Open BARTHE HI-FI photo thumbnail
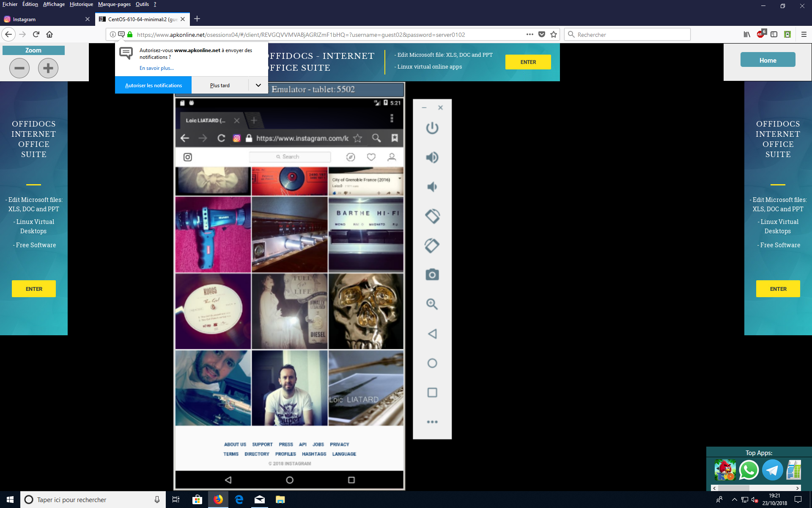The image size is (812, 508). coord(366,234)
